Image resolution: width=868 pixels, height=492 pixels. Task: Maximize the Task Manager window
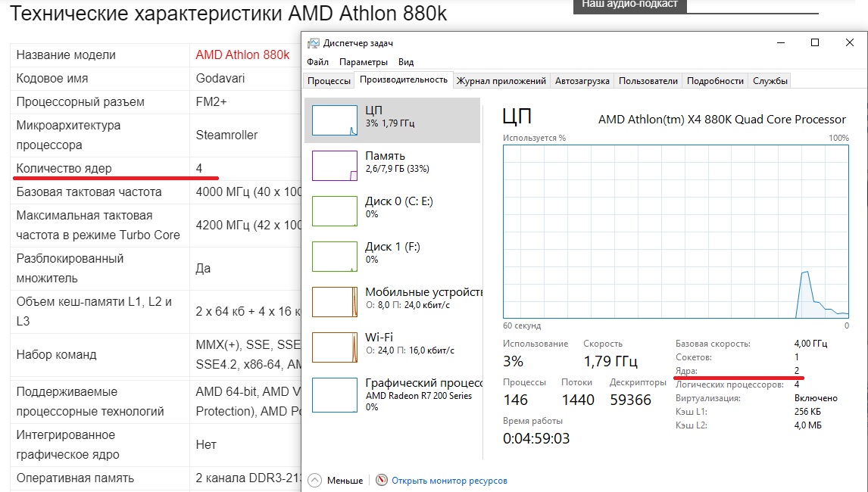pyautogui.click(x=815, y=43)
